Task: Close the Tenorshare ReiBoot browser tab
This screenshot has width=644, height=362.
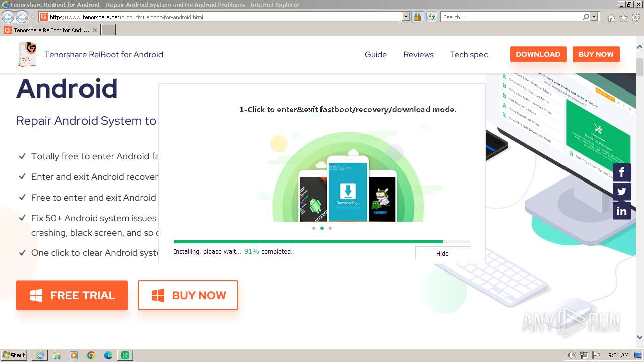Action: click(x=94, y=30)
